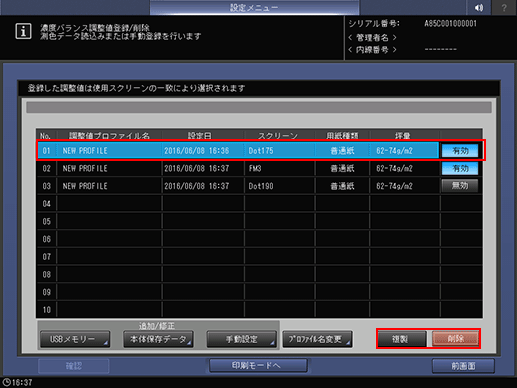
Task: Go to 印刷モードへ print mode
Action: [258, 366]
